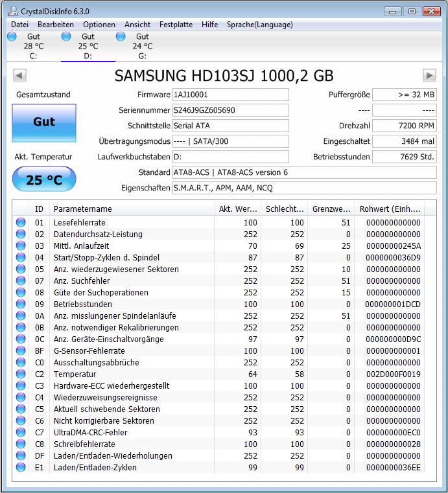Click the next disk arrow icon
This screenshot has width=448, height=493.
coord(429,75)
